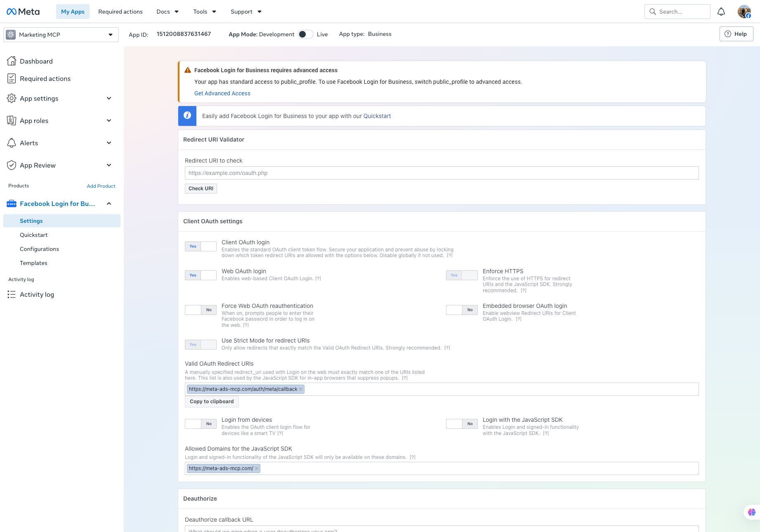Remove the meta-ads-mcp.com allowed domain chip
The image size is (760, 532).
[x=257, y=468]
